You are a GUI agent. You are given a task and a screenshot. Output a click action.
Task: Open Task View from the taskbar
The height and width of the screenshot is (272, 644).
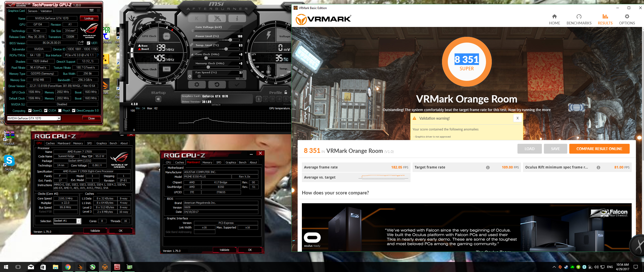tap(18, 267)
